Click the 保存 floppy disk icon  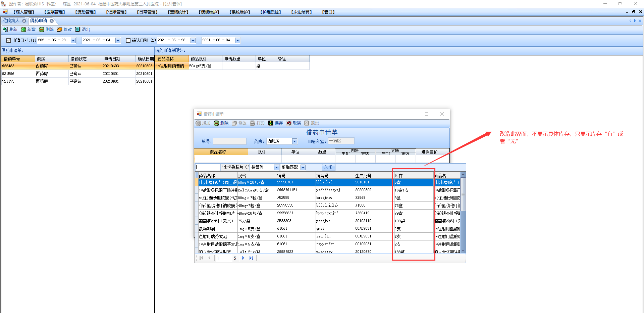tap(271, 123)
